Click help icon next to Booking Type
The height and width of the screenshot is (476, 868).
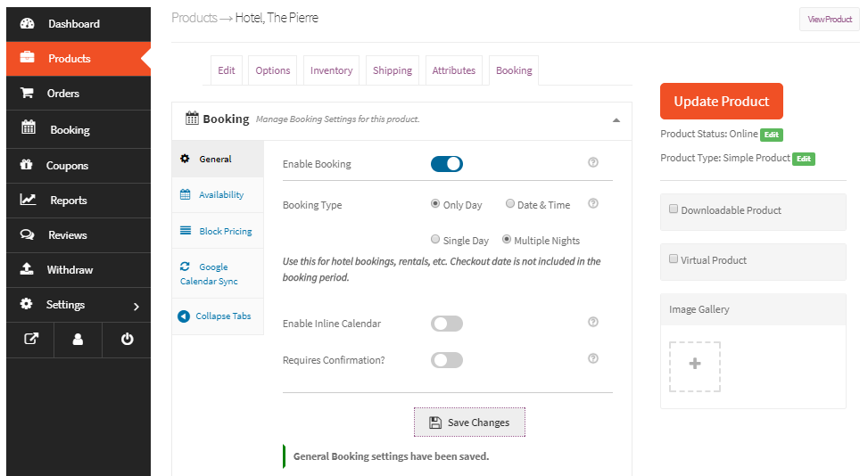click(x=593, y=204)
